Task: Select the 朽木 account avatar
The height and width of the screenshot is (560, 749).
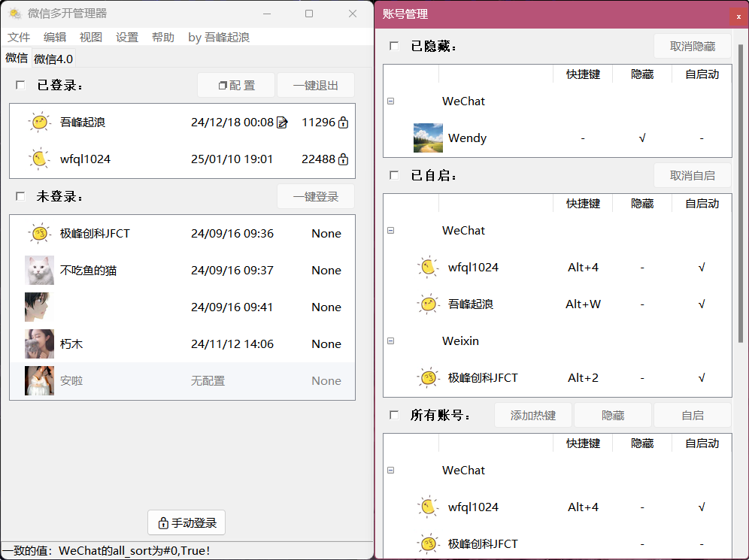Action: point(39,344)
